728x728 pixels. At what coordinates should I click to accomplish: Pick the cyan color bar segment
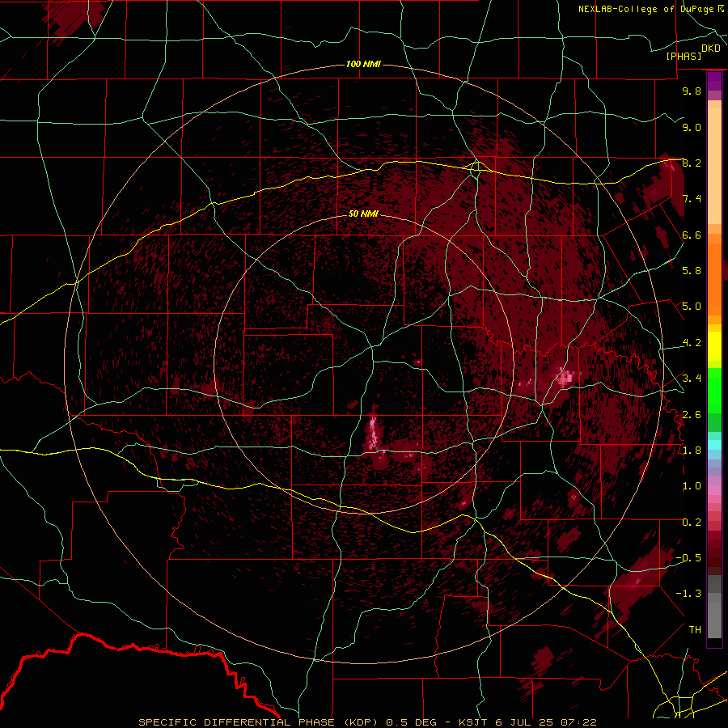(x=714, y=445)
